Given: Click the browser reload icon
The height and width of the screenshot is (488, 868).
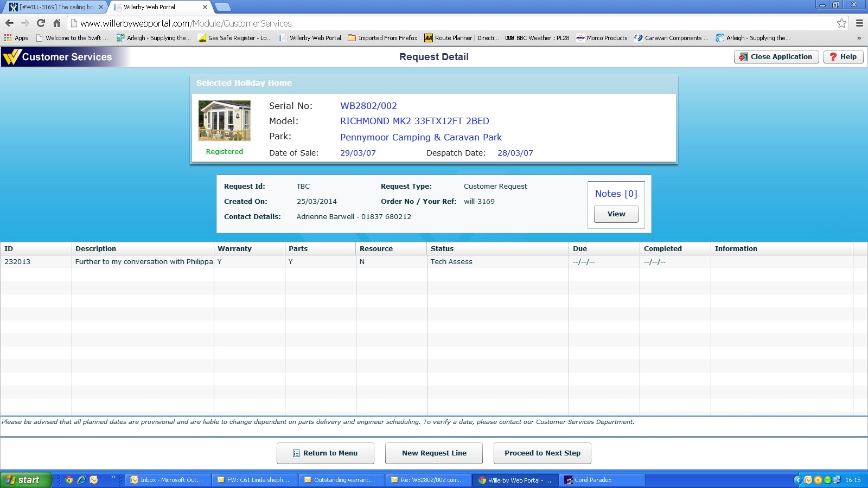Looking at the screenshot, I should pos(41,23).
